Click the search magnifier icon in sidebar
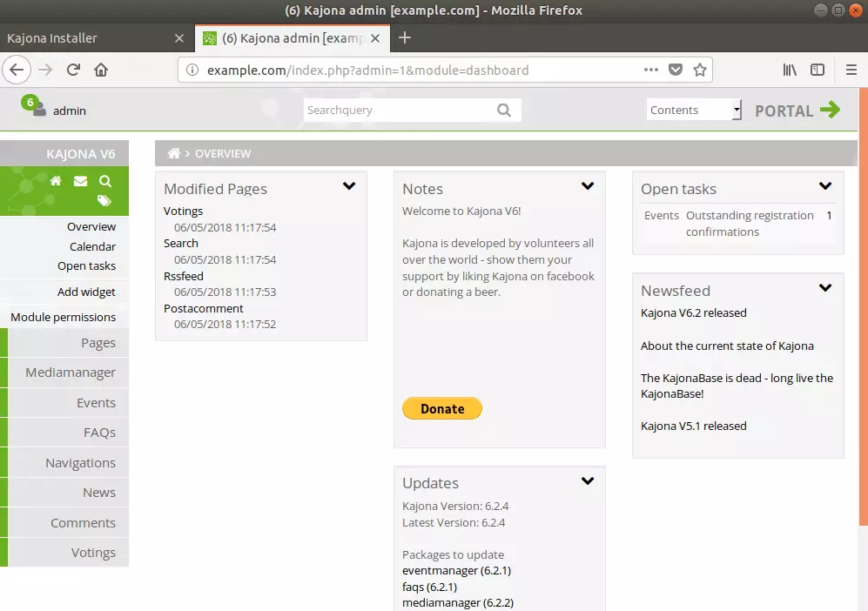 tap(104, 181)
